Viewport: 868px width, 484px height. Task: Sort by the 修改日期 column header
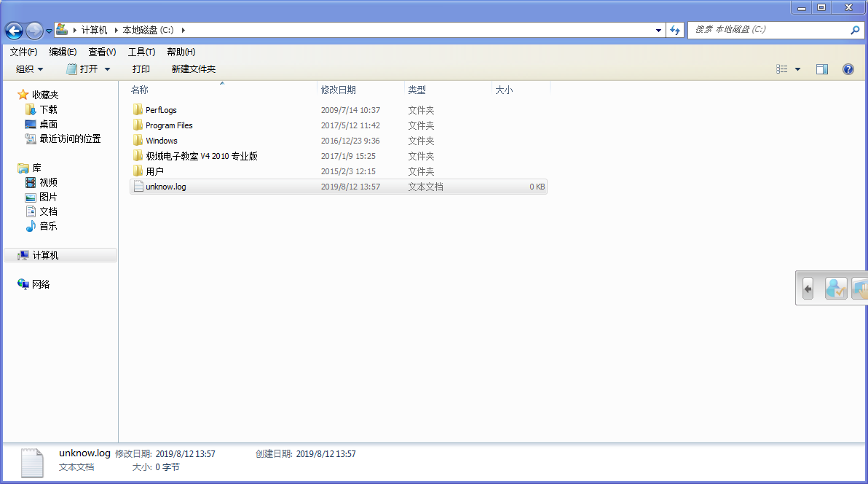click(x=339, y=90)
